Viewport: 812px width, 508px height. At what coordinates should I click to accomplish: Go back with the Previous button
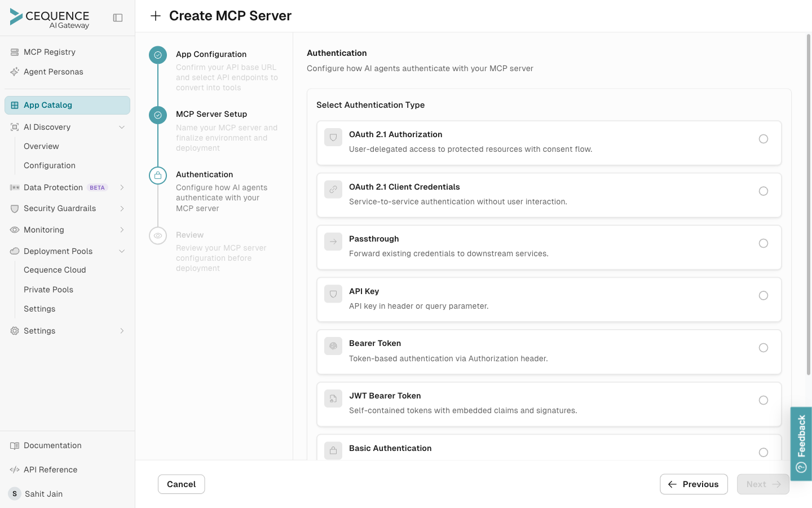[694, 484]
